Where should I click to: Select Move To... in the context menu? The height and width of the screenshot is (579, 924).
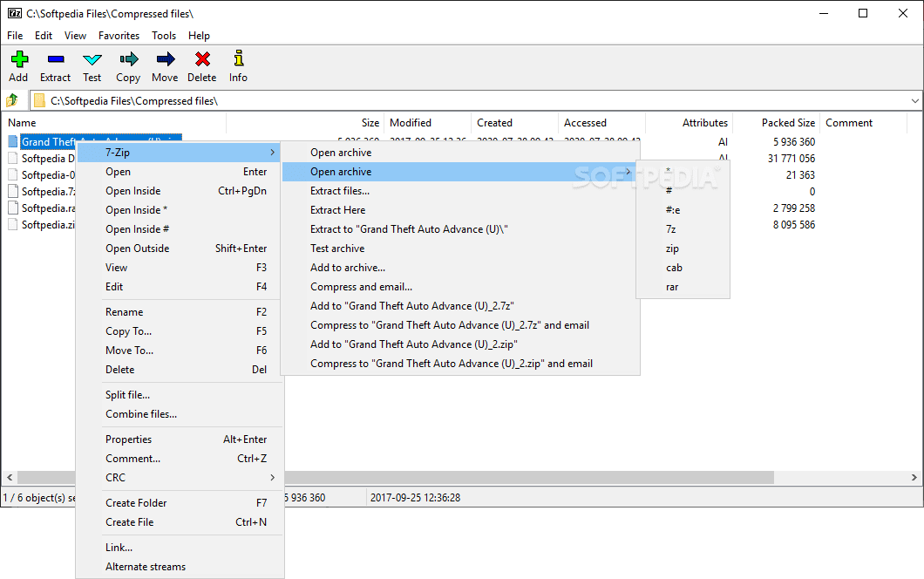tap(180, 351)
